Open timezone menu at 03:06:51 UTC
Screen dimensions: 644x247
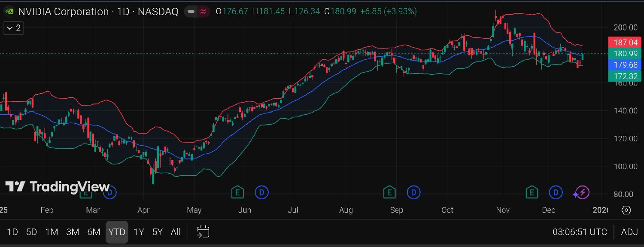(580, 232)
